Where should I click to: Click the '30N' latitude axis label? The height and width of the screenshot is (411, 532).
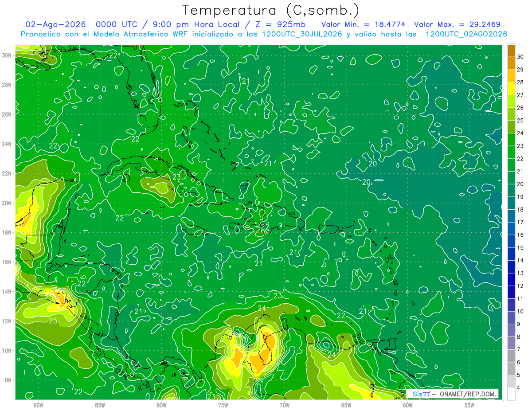(x=7, y=55)
